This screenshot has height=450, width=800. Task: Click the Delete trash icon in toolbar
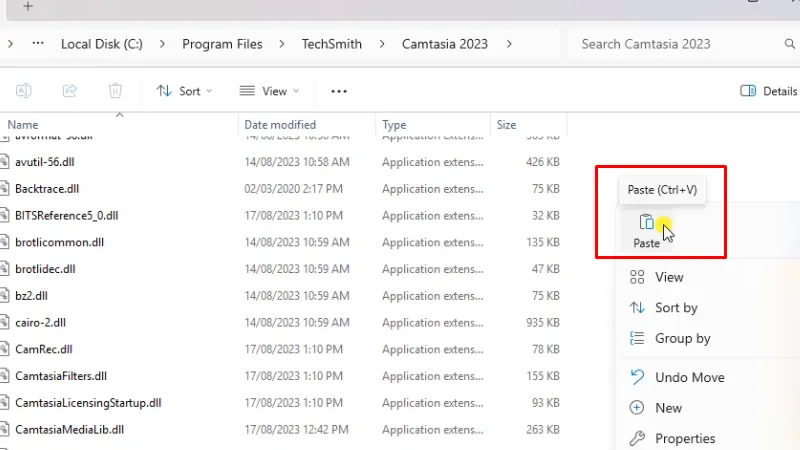click(115, 91)
